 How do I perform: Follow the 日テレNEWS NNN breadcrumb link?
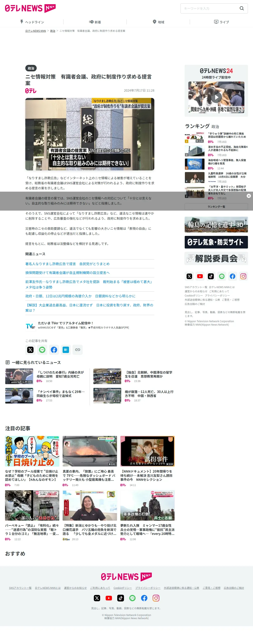[36, 31]
